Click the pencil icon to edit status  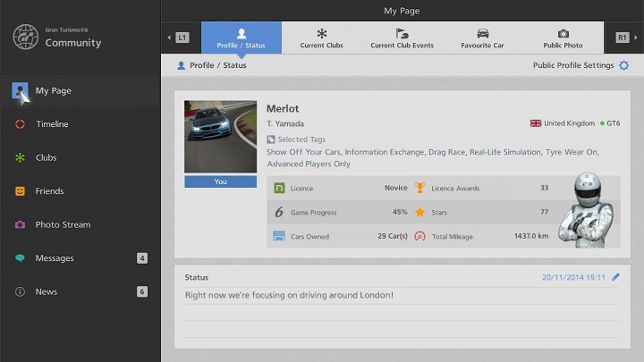(x=615, y=277)
